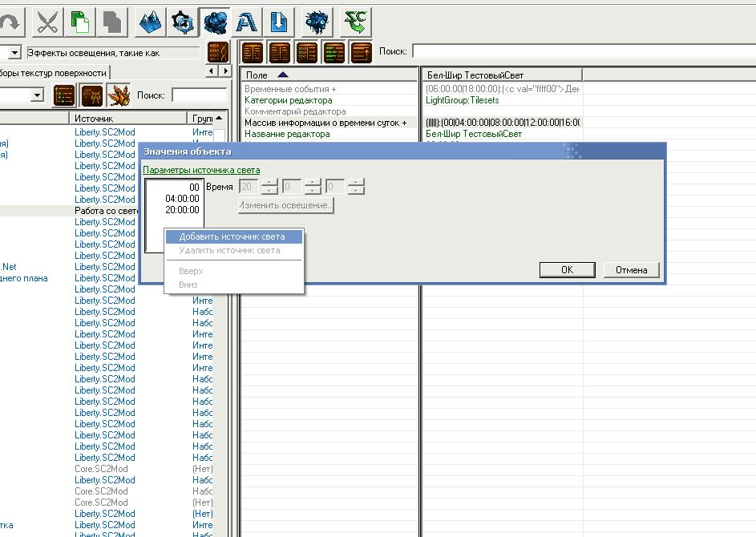
Task: Click the Эффекты освещения text field
Action: click(113, 53)
